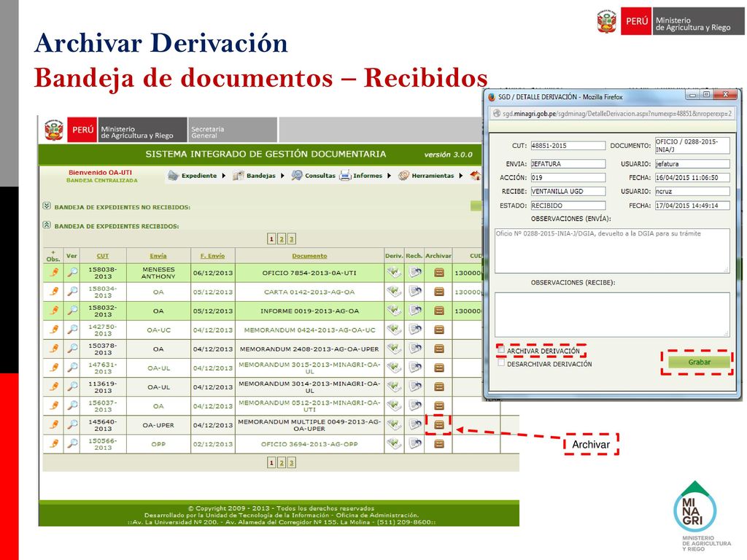Click popup URL address bar

pyautogui.click(x=612, y=114)
